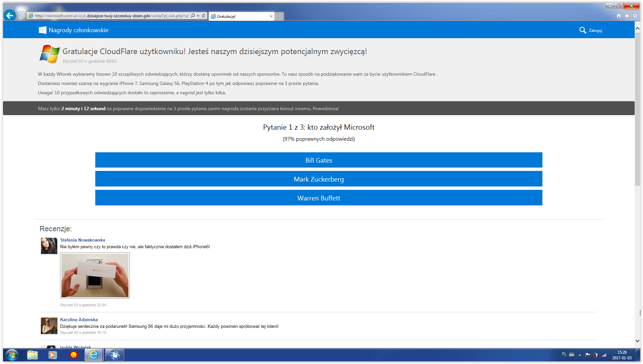Refresh the page with the reload icon
The height and width of the screenshot is (364, 643).
click(x=203, y=16)
